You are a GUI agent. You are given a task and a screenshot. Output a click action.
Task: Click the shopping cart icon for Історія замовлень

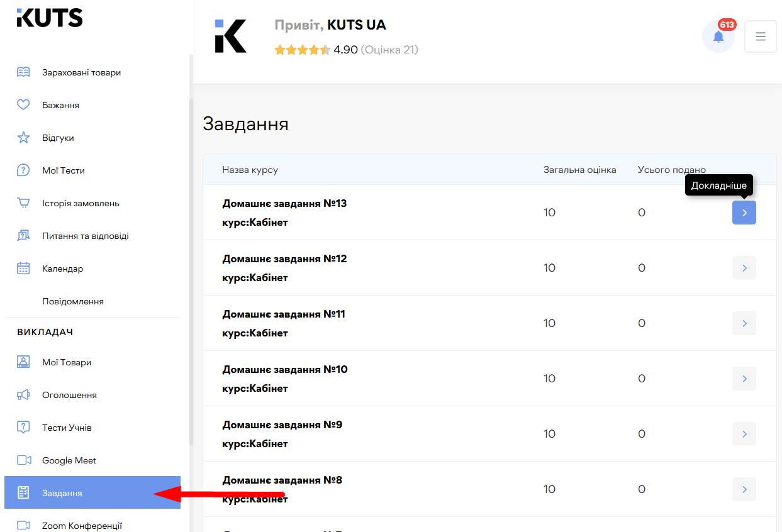point(23,202)
